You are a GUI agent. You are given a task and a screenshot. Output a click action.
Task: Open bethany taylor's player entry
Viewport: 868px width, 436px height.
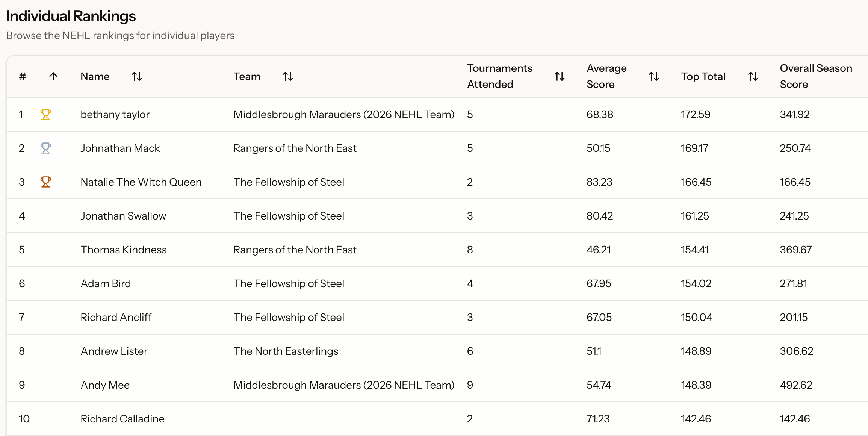point(115,114)
